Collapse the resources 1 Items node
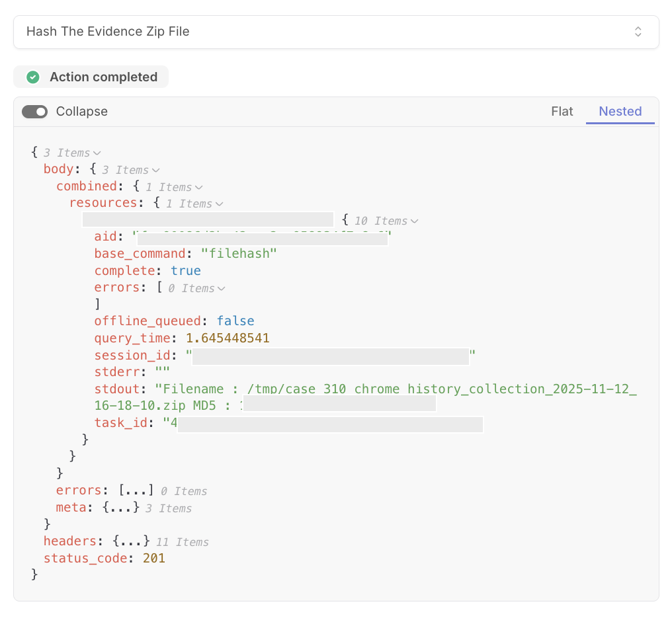The width and height of the screenshot is (672, 620). (219, 204)
